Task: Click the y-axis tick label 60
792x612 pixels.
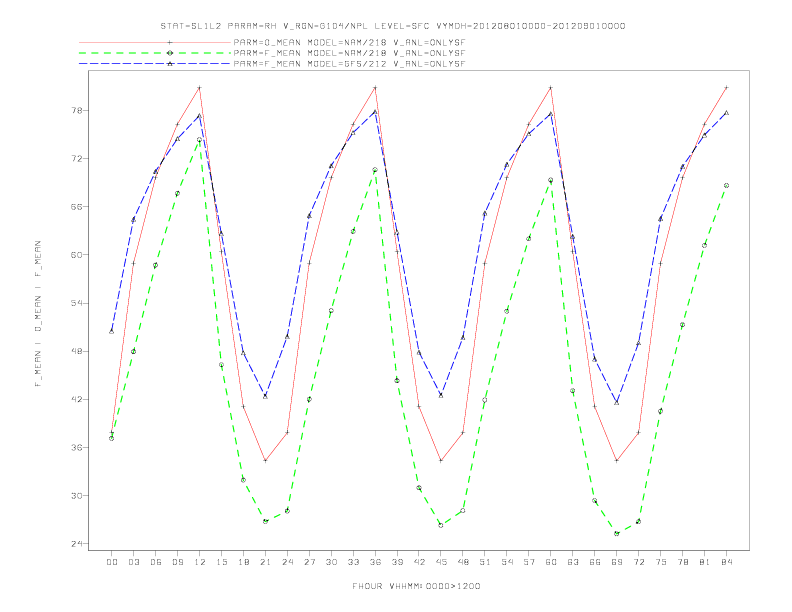Action: 79,255
